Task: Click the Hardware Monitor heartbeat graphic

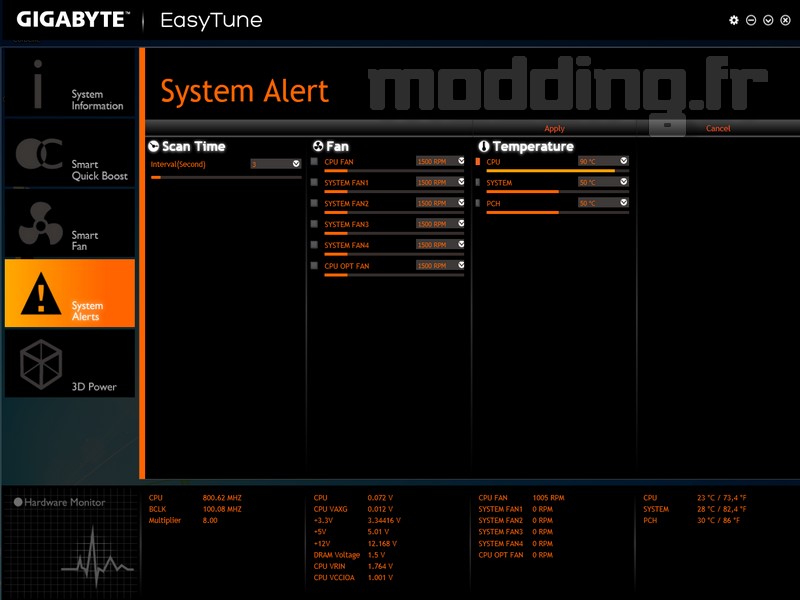Action: tap(97, 558)
